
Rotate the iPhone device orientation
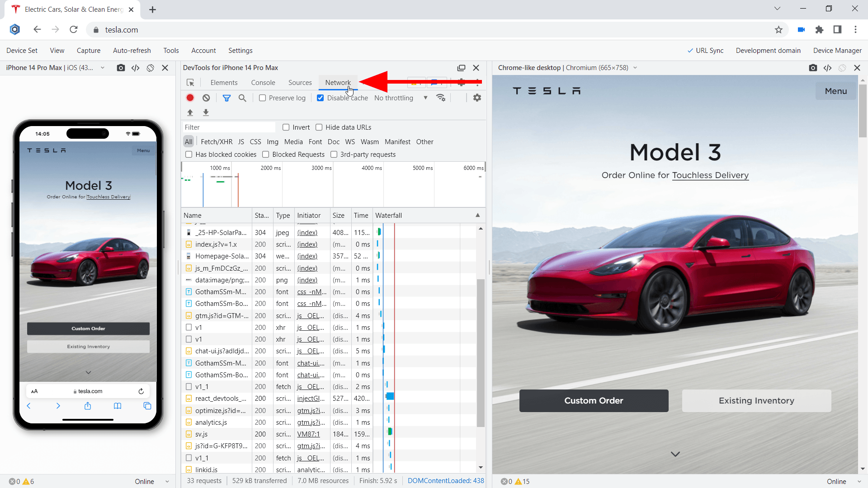click(x=150, y=68)
